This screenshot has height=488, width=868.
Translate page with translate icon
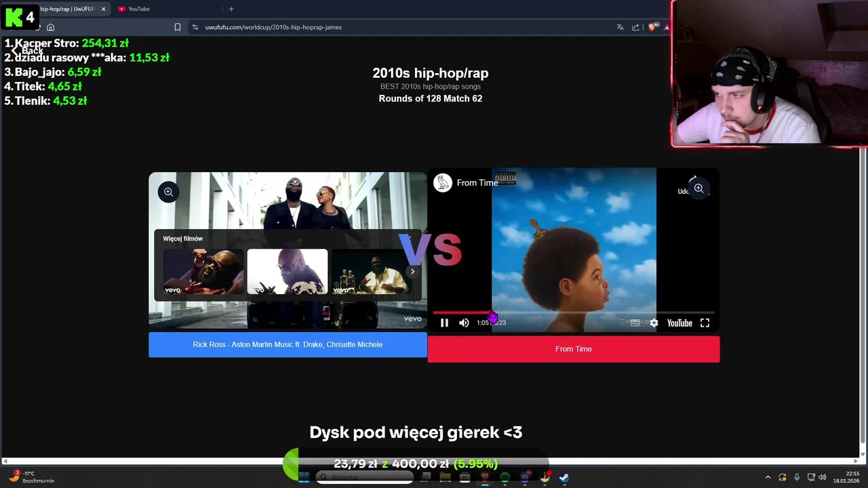point(620,27)
